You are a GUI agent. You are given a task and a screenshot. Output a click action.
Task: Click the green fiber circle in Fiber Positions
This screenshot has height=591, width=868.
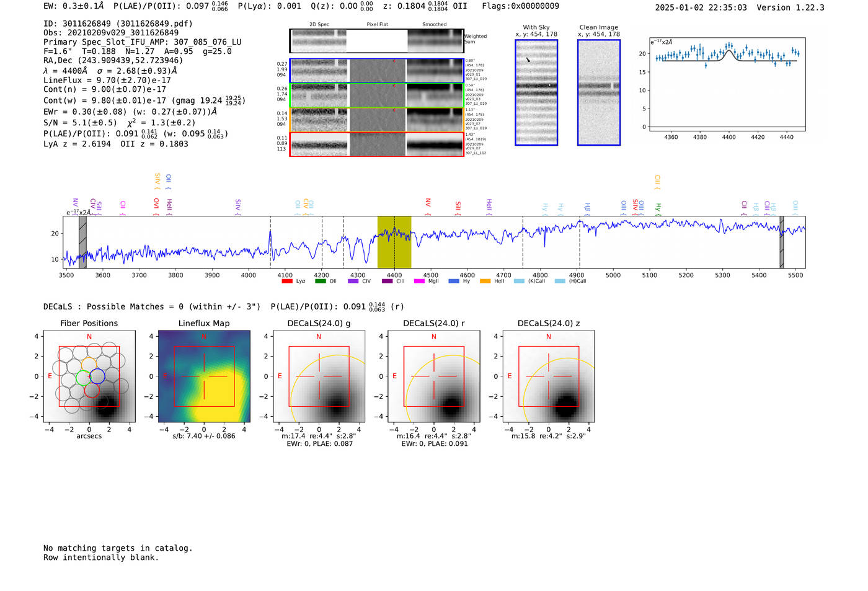[x=82, y=378]
